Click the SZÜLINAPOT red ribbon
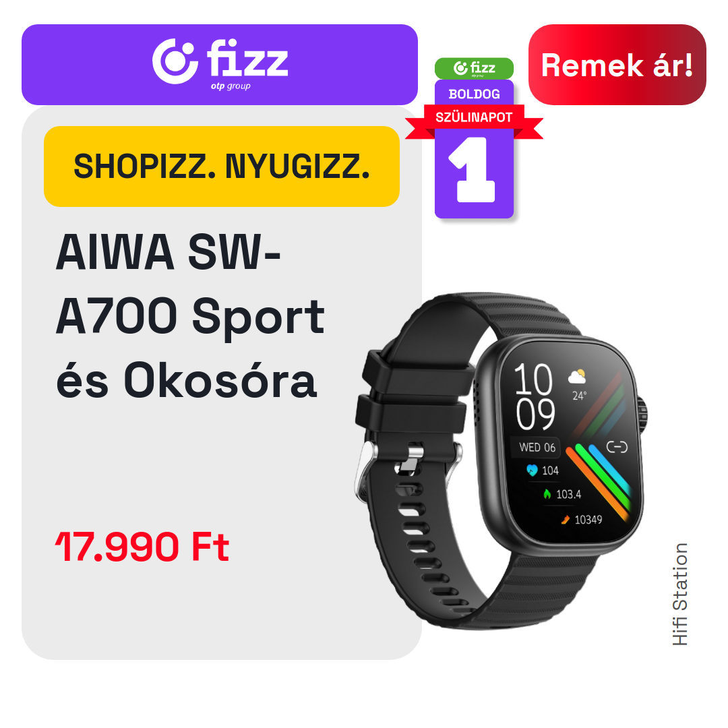This screenshot has width=728, height=728. (474, 117)
